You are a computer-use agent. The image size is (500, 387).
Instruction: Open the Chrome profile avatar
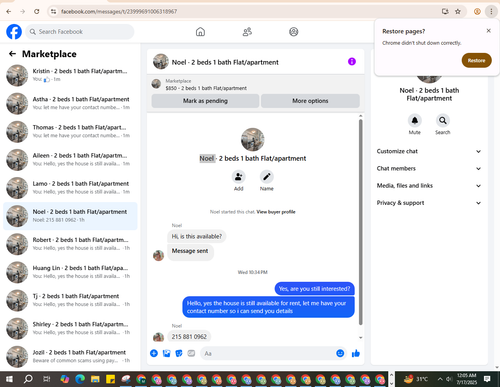pyautogui.click(x=477, y=11)
